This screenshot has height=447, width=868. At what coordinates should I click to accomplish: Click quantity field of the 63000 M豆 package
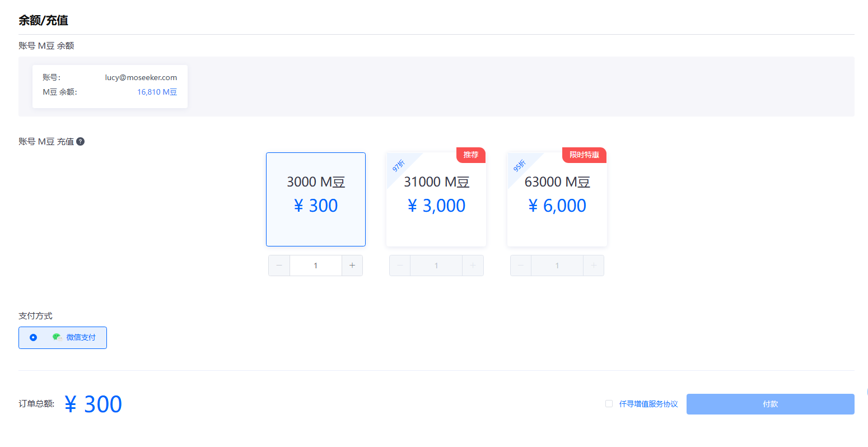click(557, 266)
